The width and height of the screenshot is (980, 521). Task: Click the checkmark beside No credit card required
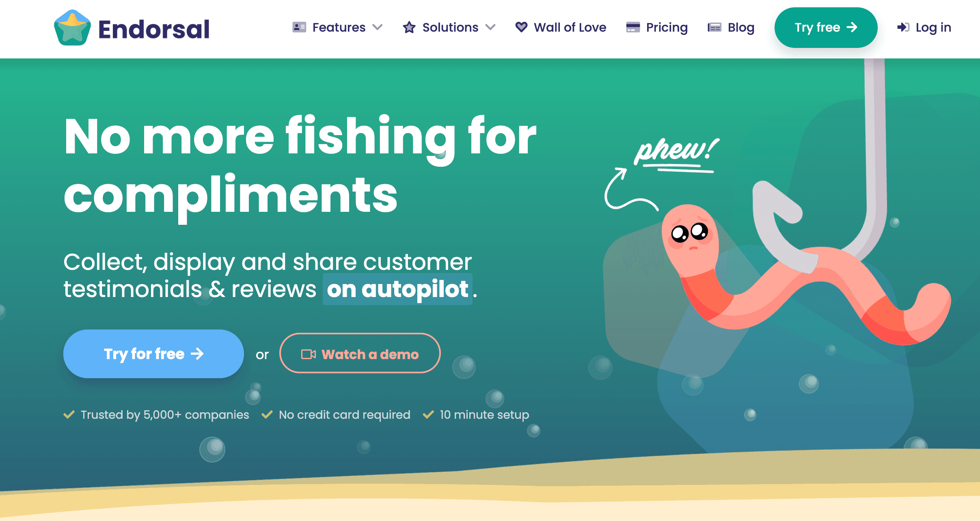tap(267, 414)
